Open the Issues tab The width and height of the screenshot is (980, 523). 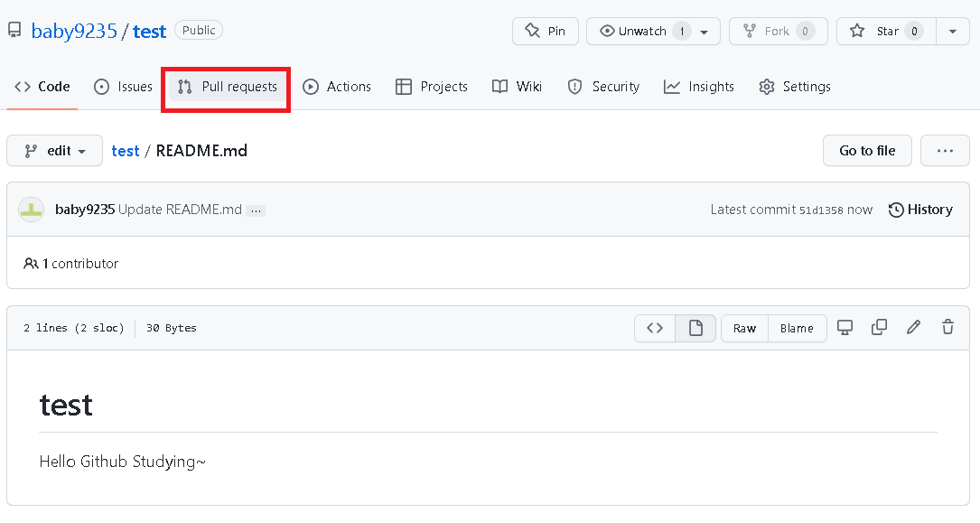(123, 87)
